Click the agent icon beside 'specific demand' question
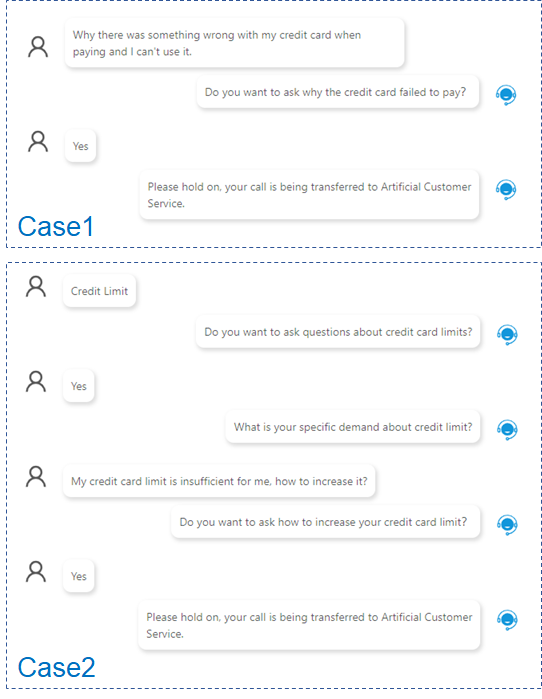 507,429
